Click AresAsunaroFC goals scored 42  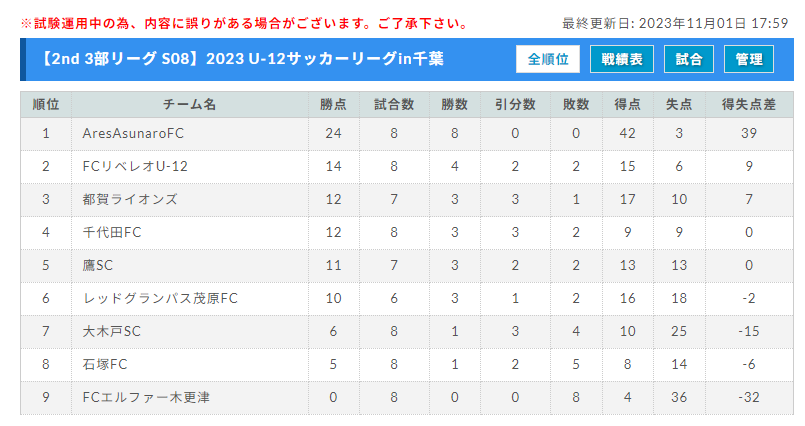coord(627,133)
